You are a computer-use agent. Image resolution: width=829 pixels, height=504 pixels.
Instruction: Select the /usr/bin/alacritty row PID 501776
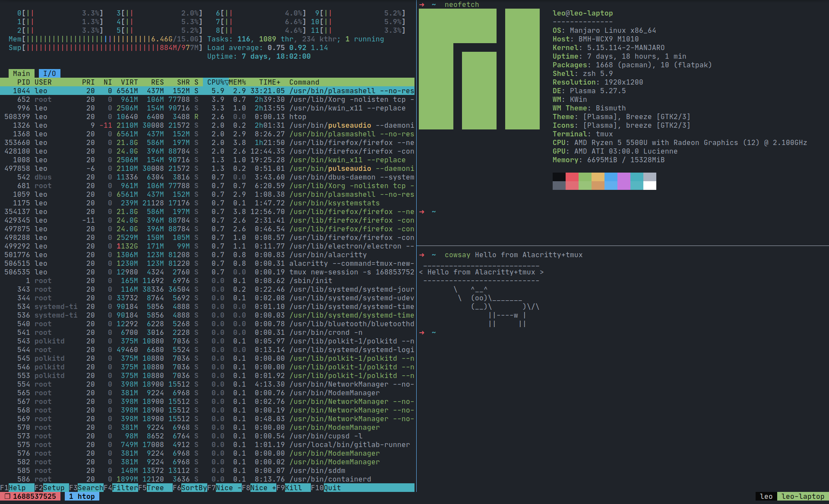pyautogui.click(x=207, y=255)
